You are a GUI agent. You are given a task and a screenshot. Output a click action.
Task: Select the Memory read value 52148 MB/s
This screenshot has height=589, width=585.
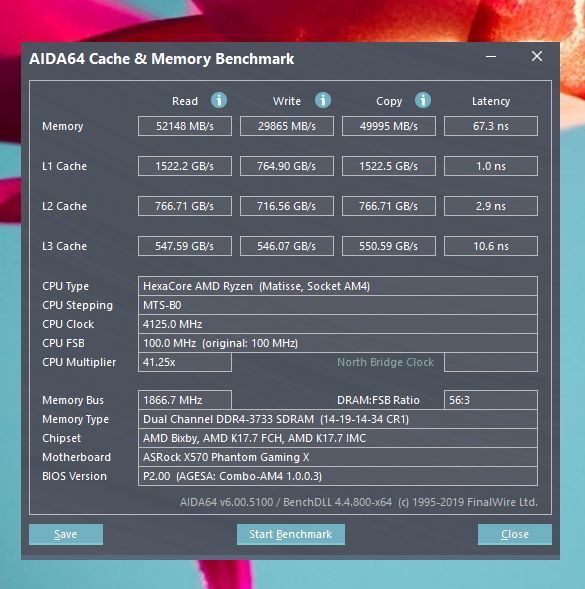(185, 126)
